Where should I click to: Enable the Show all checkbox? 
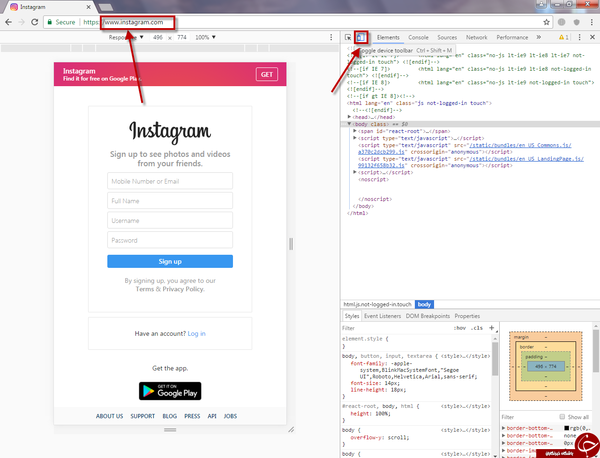pyautogui.click(x=562, y=417)
